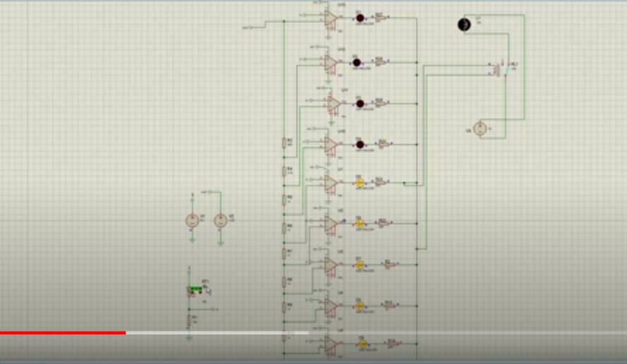Screen dimensions: 627x364
Task: Select the V2 DC voltage source
Action: (x=220, y=220)
